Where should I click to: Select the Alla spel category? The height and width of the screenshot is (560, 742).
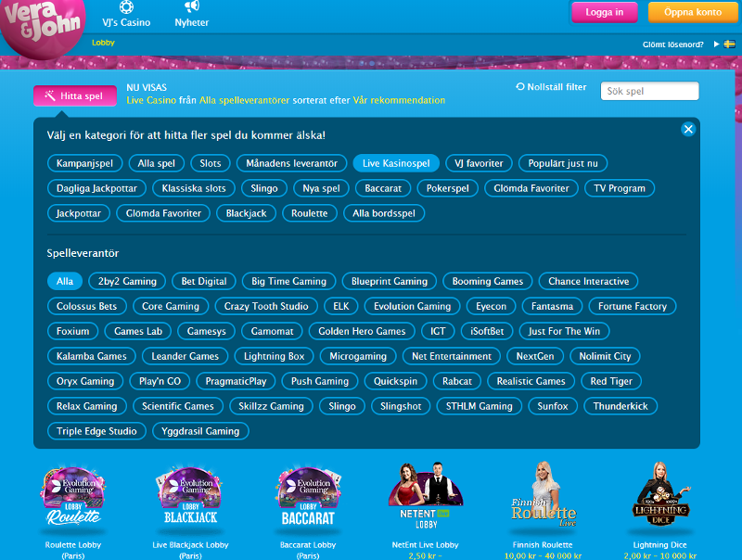click(x=156, y=163)
